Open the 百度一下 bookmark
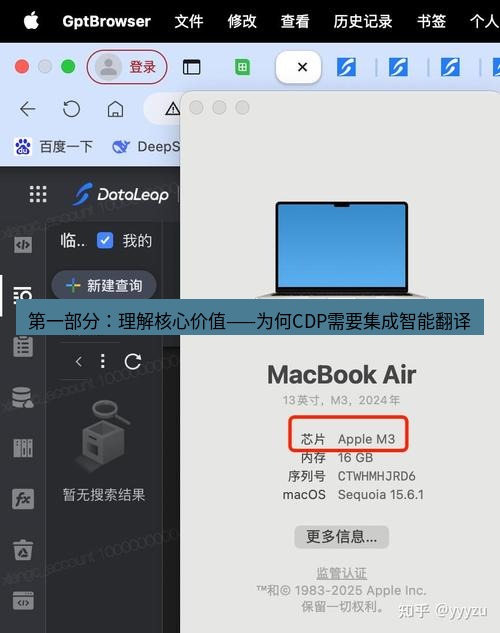The image size is (500, 633). pyautogui.click(x=54, y=147)
